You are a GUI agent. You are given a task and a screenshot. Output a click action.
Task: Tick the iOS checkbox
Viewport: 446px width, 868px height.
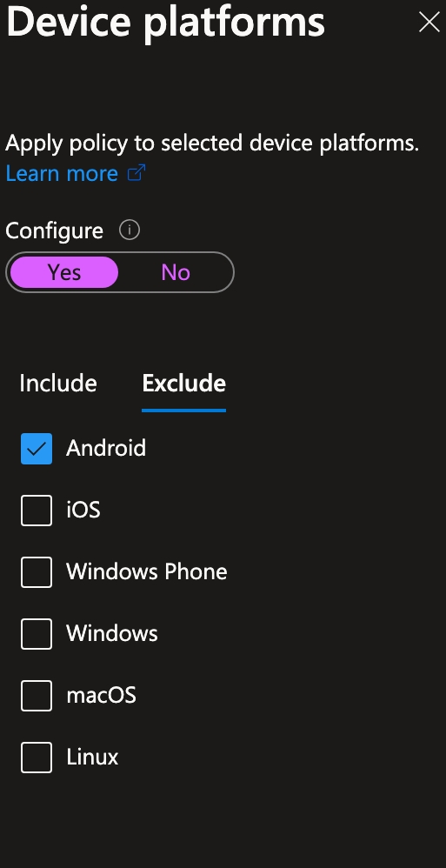click(37, 511)
